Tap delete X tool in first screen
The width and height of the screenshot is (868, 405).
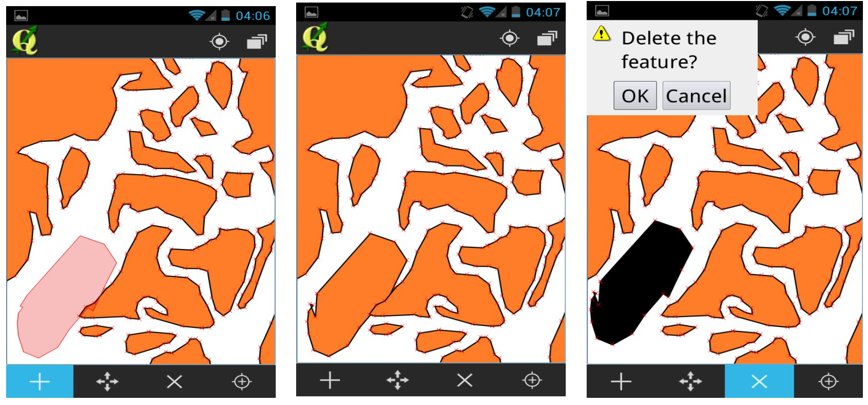[175, 382]
